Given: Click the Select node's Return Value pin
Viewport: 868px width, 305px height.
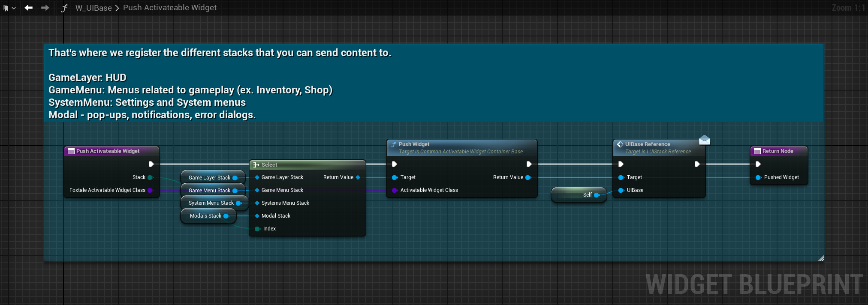Looking at the screenshot, I should coord(358,177).
